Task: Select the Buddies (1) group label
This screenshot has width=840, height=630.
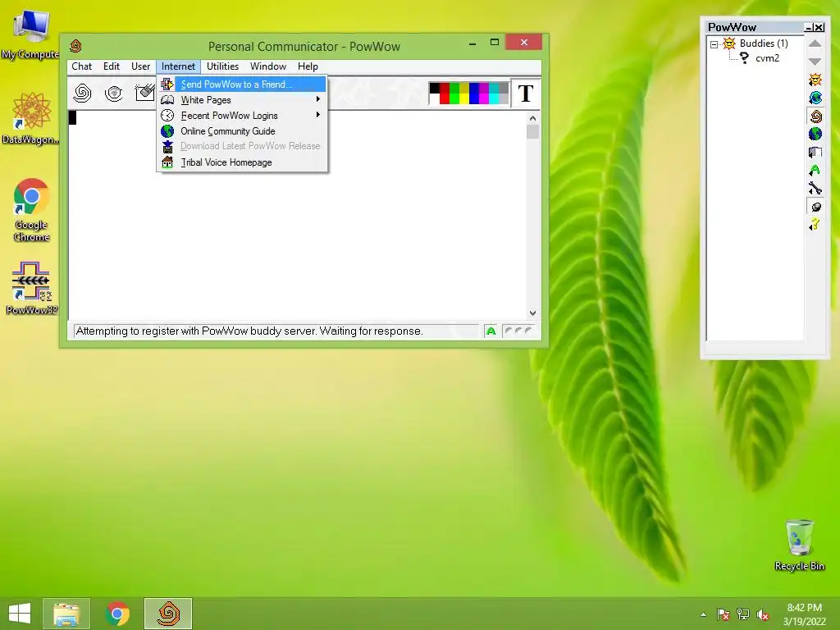Action: click(x=764, y=43)
